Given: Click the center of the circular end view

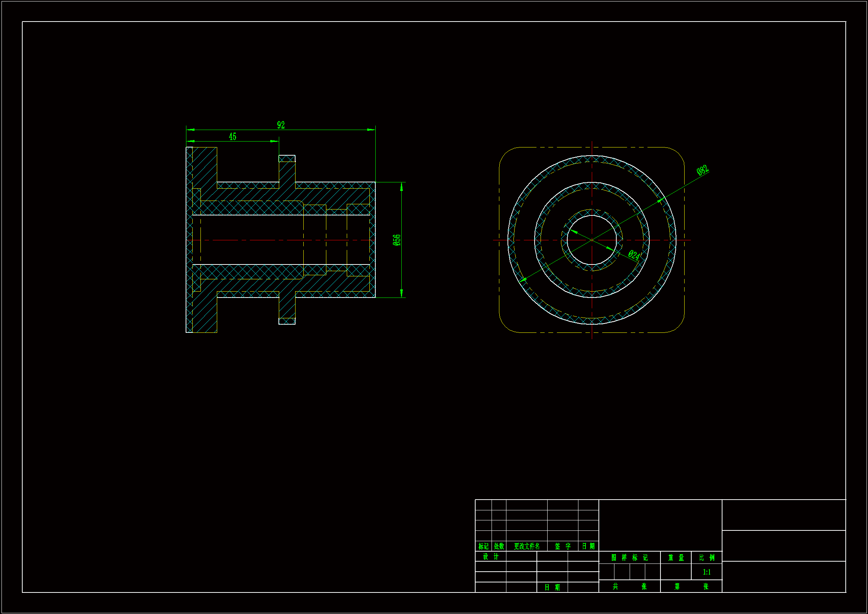Looking at the screenshot, I should tap(592, 240).
